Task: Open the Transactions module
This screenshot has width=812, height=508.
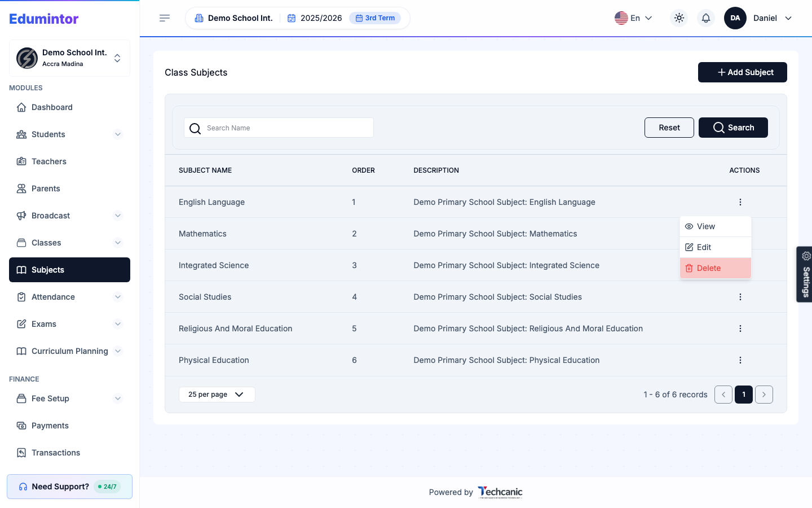Action: click(69, 453)
